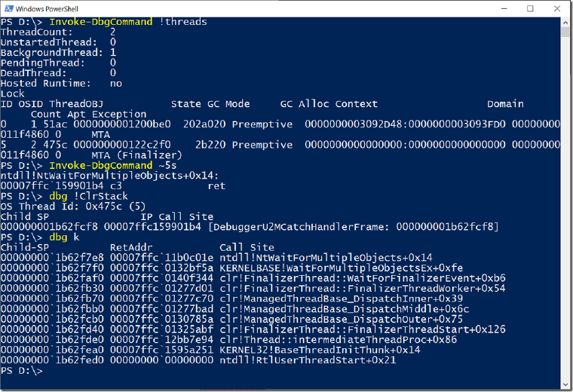The image size is (573, 392).
Task: Click the dbg k command line
Action: point(64,237)
